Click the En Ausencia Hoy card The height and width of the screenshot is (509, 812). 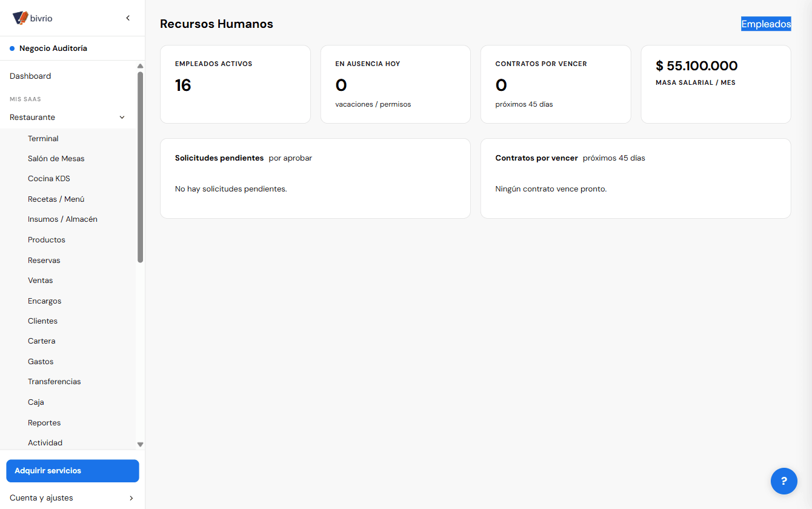click(396, 84)
